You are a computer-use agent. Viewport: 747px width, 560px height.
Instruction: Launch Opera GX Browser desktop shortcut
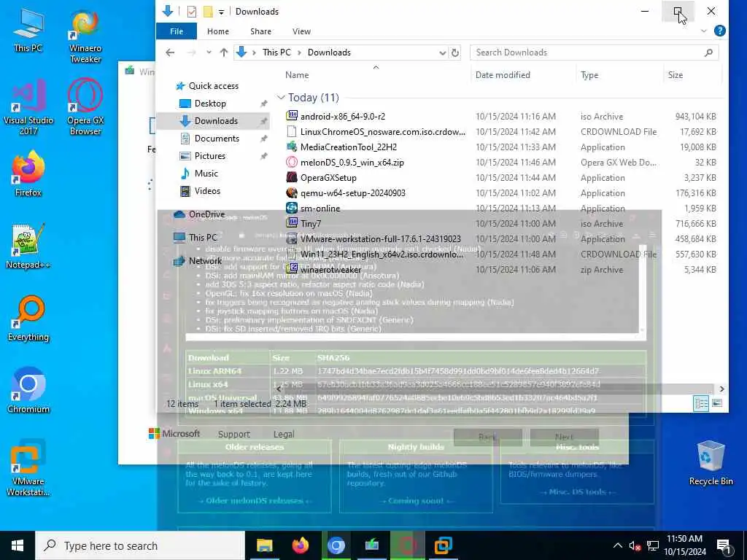85,107
